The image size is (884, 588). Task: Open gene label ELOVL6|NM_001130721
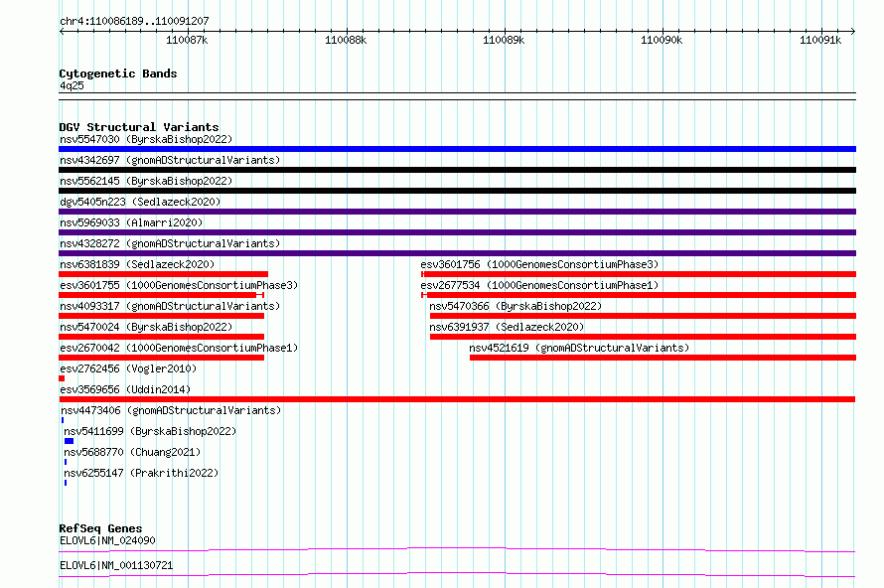[116, 565]
